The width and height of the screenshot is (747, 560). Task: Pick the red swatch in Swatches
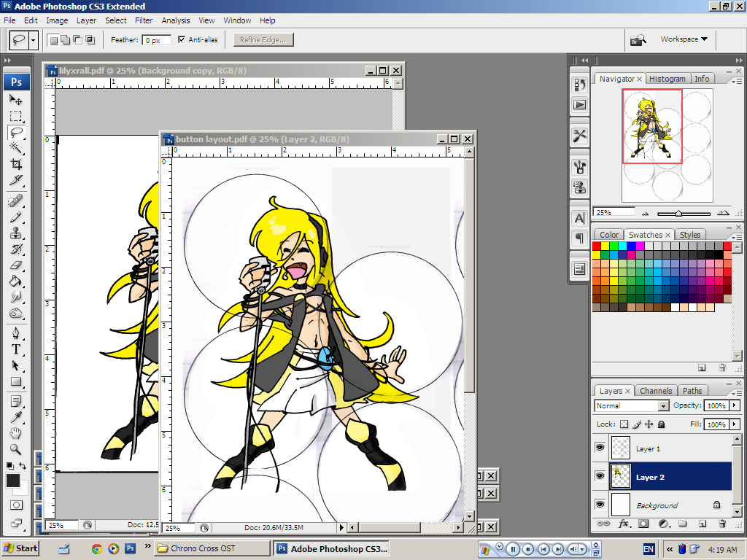click(597, 246)
